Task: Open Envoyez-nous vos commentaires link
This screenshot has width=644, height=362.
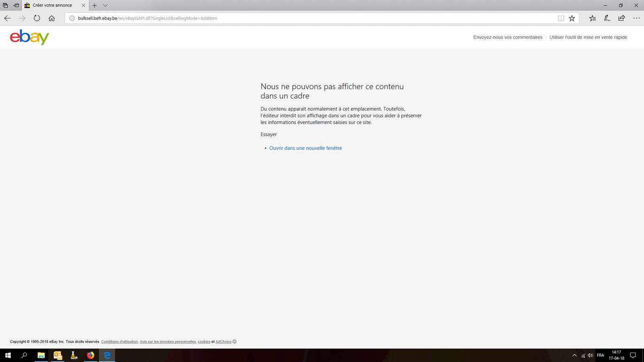Action: coord(507,37)
